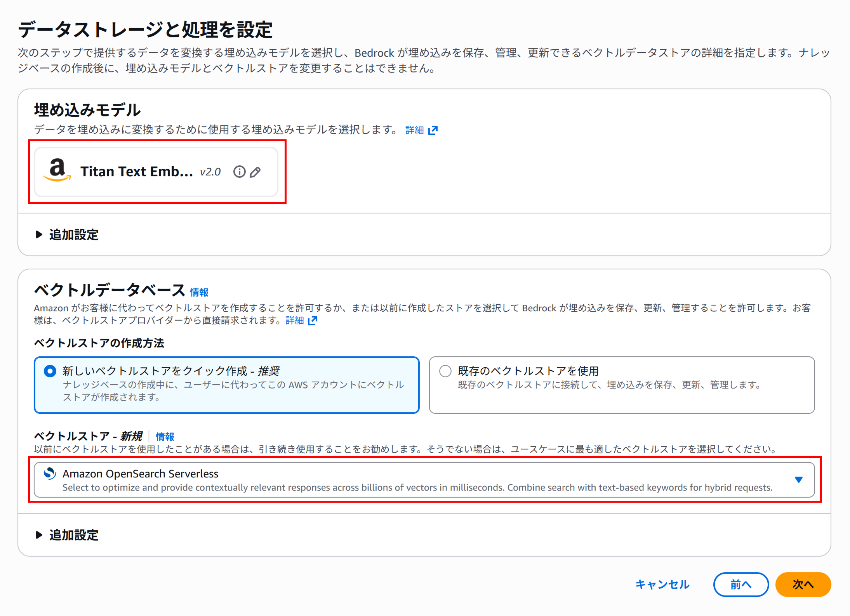This screenshot has width=850, height=616.
Task: Click the Titan Text Embeddings model name
Action: (136, 172)
